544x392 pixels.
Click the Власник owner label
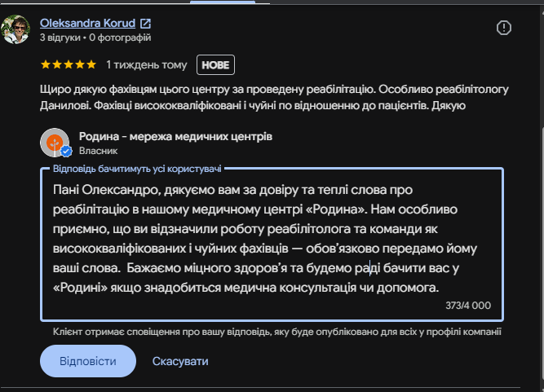point(98,151)
